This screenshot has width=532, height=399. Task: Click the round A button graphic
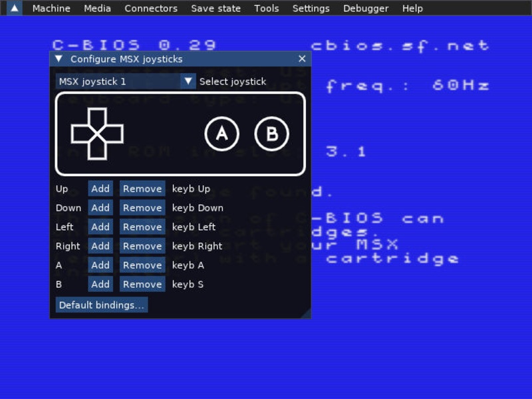pos(222,134)
